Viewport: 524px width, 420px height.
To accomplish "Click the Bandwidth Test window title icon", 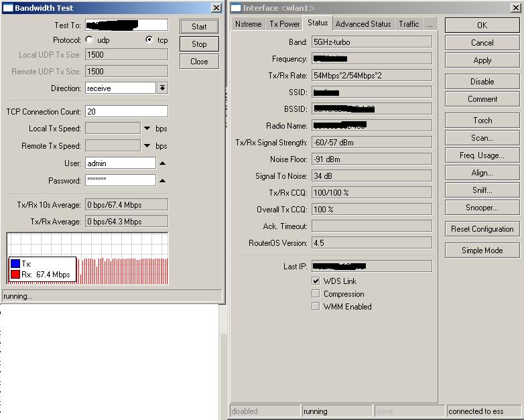I will pyautogui.click(x=8, y=8).
